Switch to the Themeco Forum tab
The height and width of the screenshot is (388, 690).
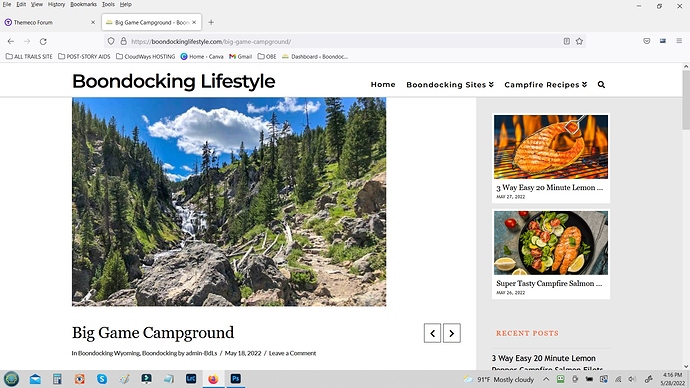click(x=49, y=22)
